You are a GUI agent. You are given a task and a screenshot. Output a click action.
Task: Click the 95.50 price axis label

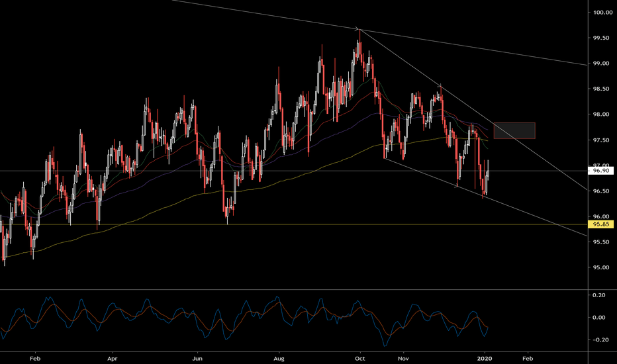click(x=601, y=242)
